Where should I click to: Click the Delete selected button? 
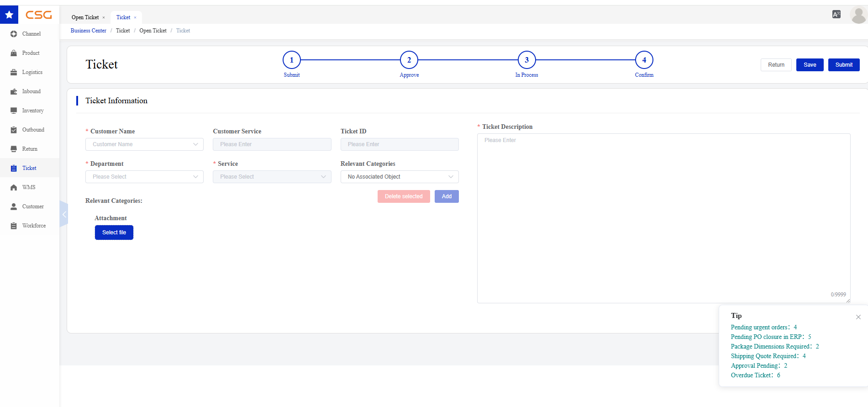[x=404, y=196]
